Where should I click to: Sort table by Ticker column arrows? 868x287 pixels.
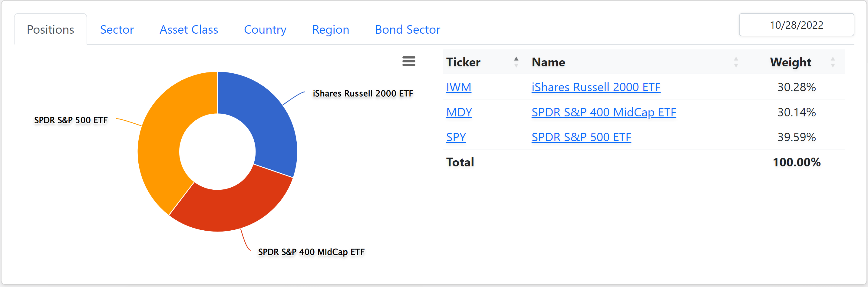click(516, 62)
